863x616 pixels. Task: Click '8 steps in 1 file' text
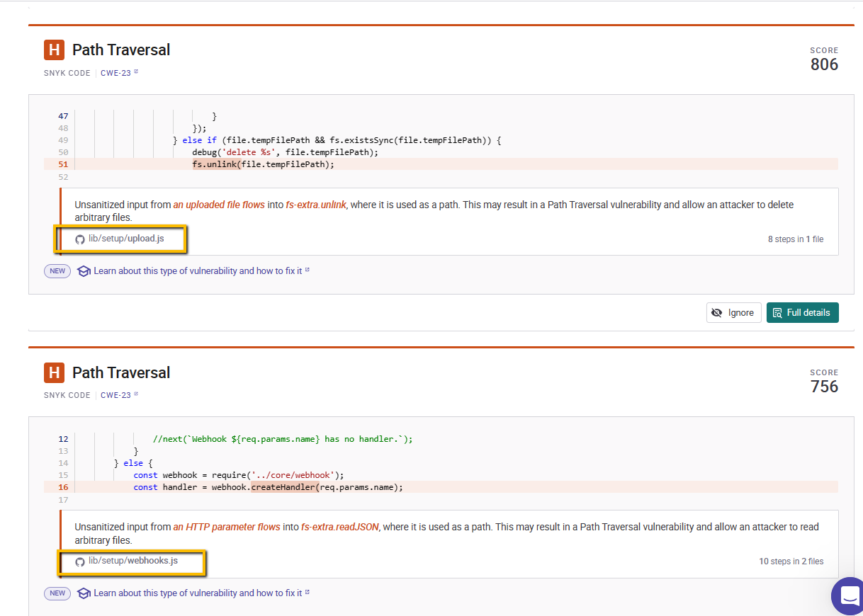(796, 239)
